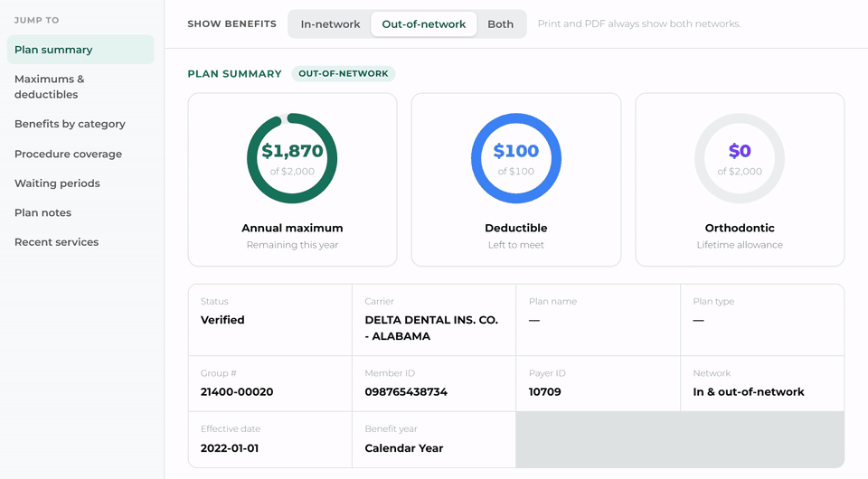868x479 pixels.
Task: Click the JUMP TO sidebar heading
Action: (36, 20)
